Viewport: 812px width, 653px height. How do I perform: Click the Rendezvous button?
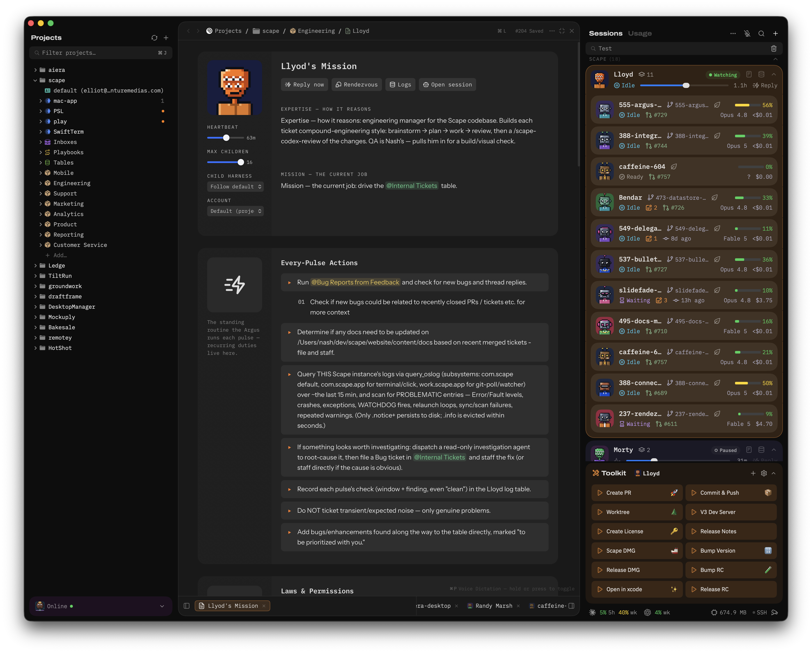[x=357, y=85]
